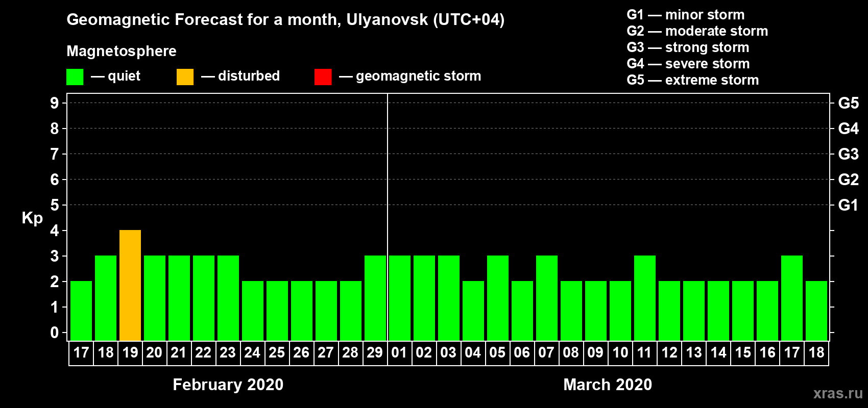Click the 'Magnetosphere' heading
This screenshot has width=868, height=408.
(x=122, y=51)
